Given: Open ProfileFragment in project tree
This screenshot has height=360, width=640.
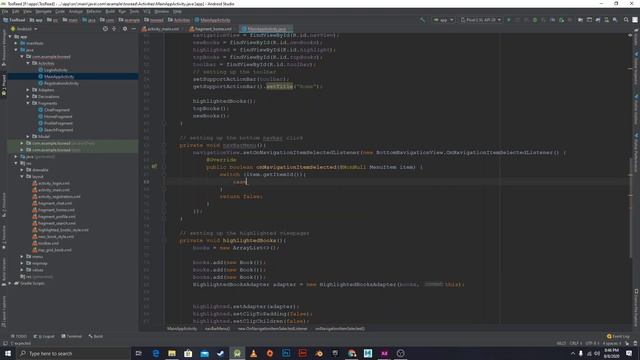Looking at the screenshot, I should point(58,123).
